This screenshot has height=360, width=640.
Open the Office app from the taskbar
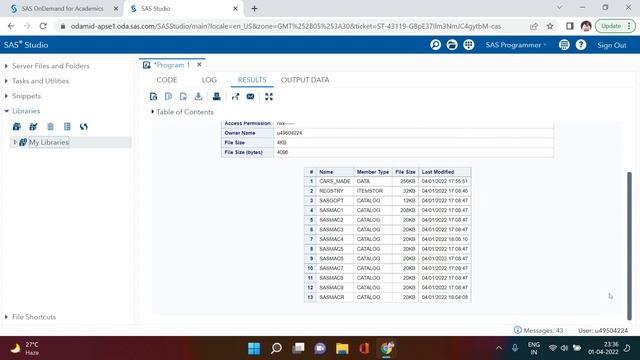[x=364, y=348]
